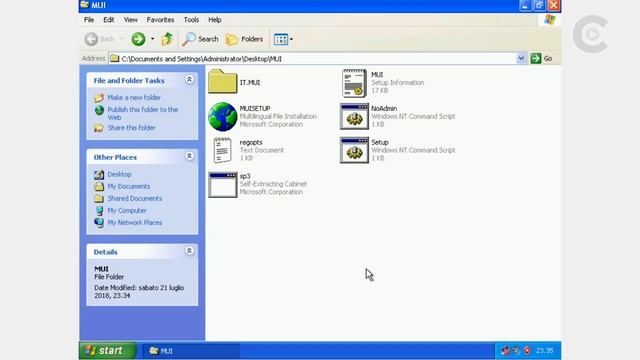Expand the Address bar dropdown
The height and width of the screenshot is (360, 640).
click(x=521, y=58)
